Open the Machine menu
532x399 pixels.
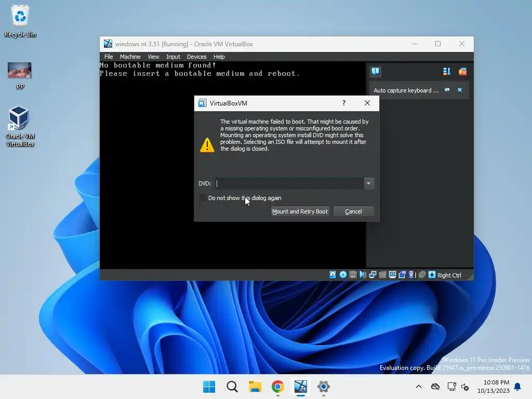[x=130, y=57]
